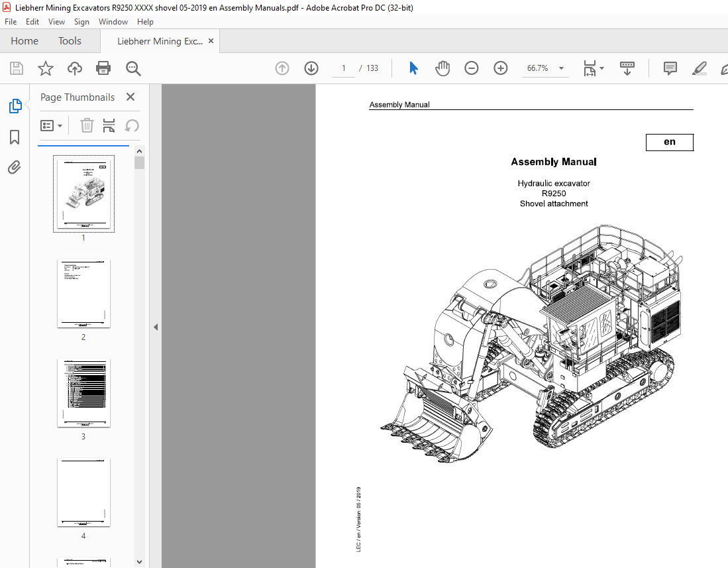Select page 1 thumbnail
Image resolution: width=728 pixels, height=568 pixels.
point(83,194)
